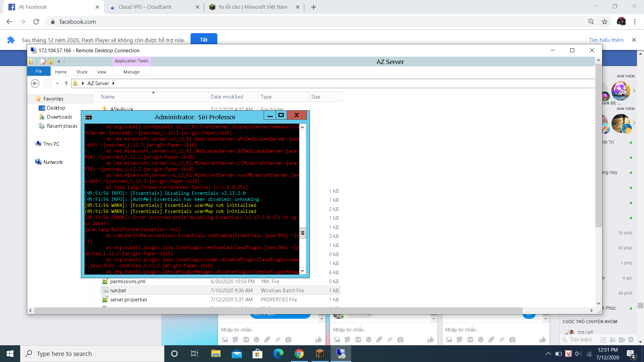Viewport: 644px width, 362px height.
Task: Open Minecraft launcher icon on taskbar
Action: coord(320,354)
